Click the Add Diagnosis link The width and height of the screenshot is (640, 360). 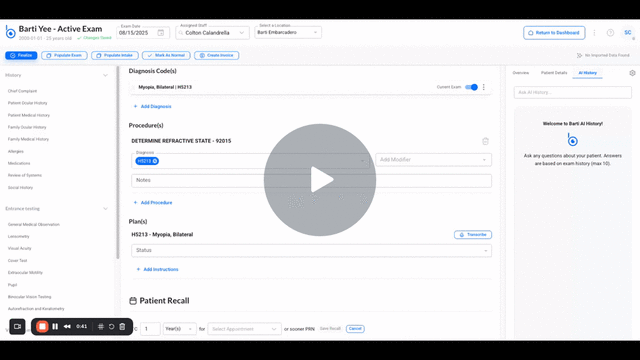coord(153,107)
